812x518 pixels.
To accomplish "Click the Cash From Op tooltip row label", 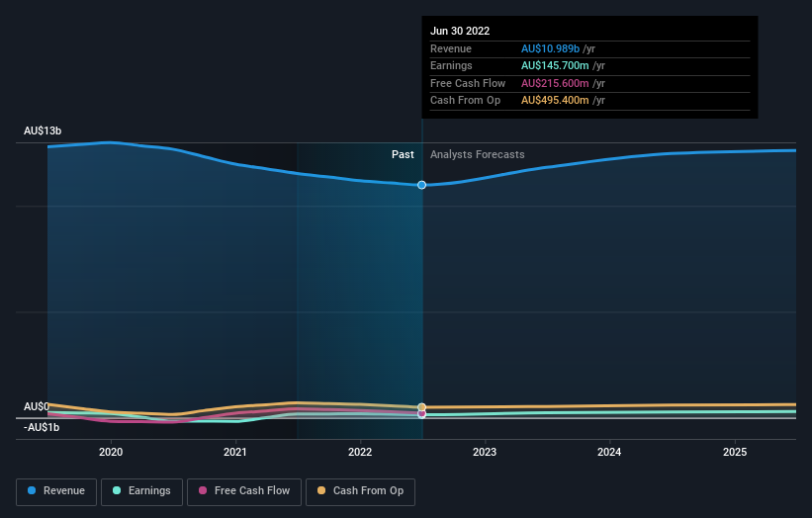I will (x=465, y=101).
